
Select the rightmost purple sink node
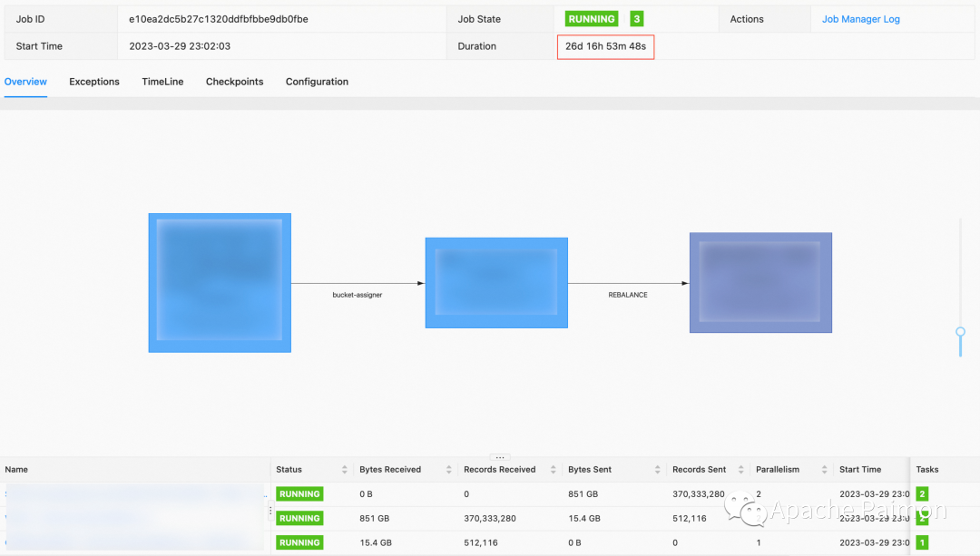pos(760,282)
